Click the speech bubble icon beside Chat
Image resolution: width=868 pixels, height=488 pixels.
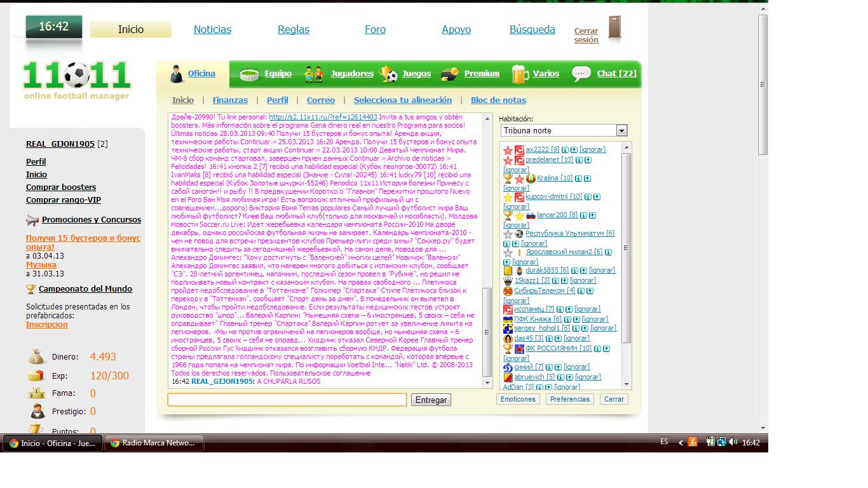click(581, 74)
